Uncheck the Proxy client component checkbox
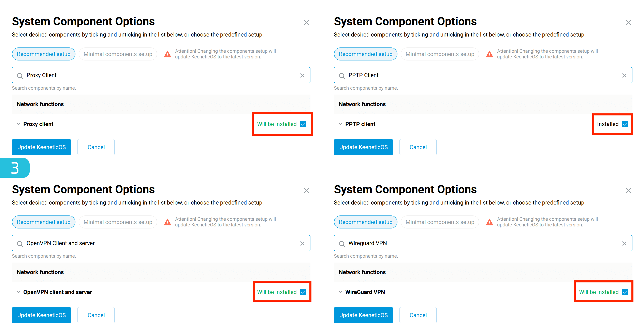Image resolution: width=644 pixels, height=336 pixels. (303, 124)
